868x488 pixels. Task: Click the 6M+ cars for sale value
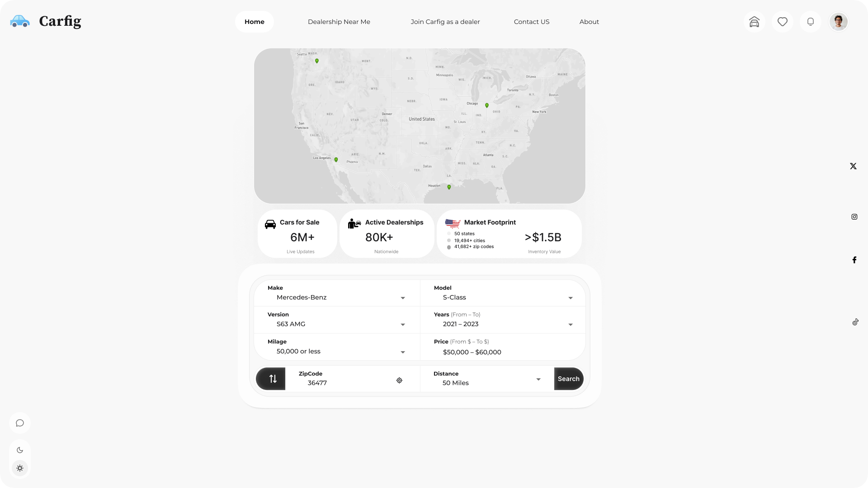pyautogui.click(x=302, y=237)
